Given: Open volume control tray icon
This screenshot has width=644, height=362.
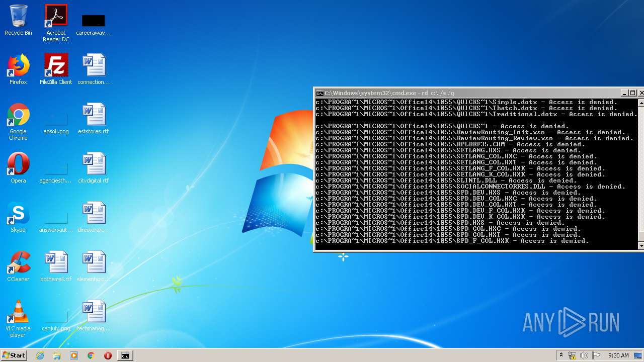Looking at the screenshot, I should click(x=584, y=355).
